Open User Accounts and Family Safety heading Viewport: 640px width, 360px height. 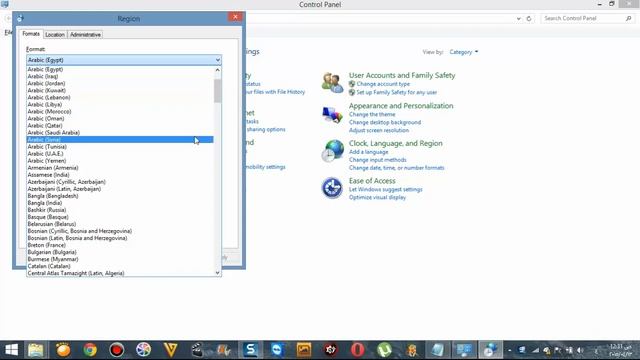pyautogui.click(x=402, y=75)
